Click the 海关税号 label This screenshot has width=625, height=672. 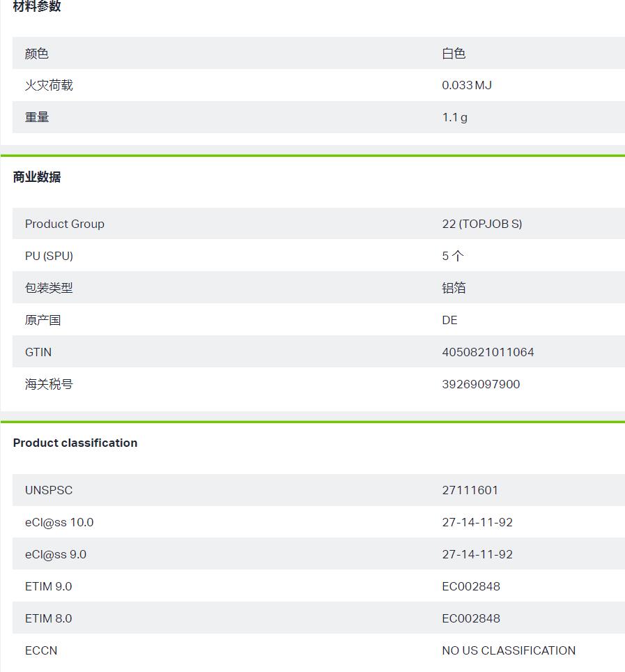pos(49,384)
